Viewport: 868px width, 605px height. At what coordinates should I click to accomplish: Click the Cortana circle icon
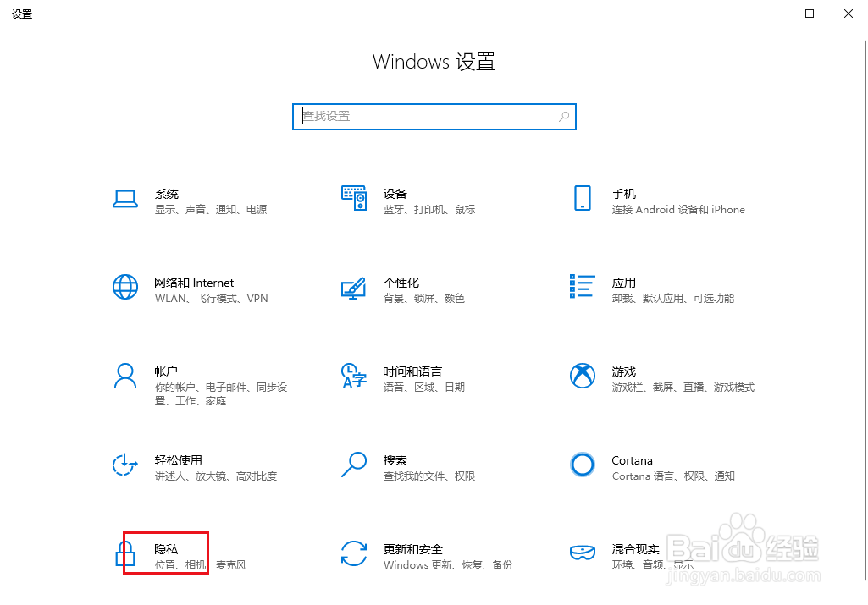(583, 465)
